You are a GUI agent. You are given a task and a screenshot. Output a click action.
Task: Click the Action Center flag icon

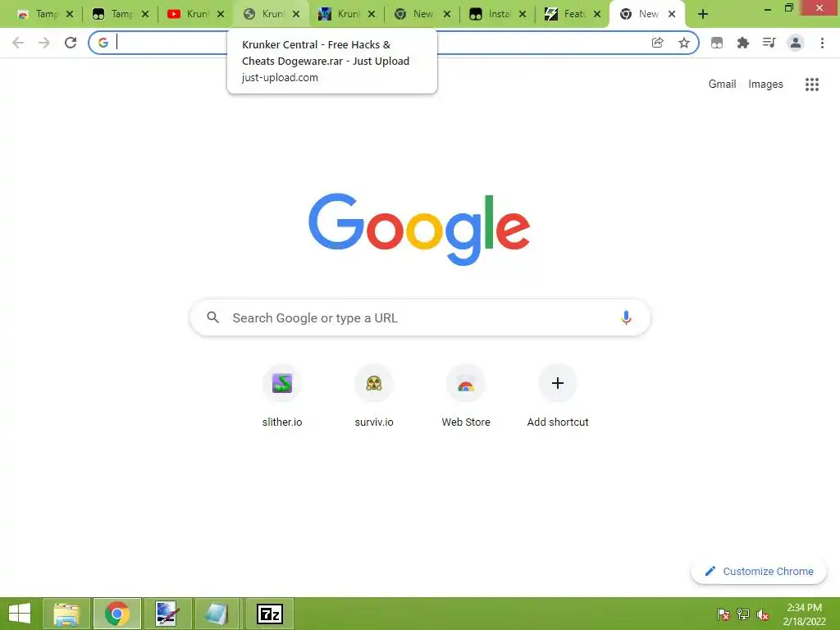tap(724, 614)
